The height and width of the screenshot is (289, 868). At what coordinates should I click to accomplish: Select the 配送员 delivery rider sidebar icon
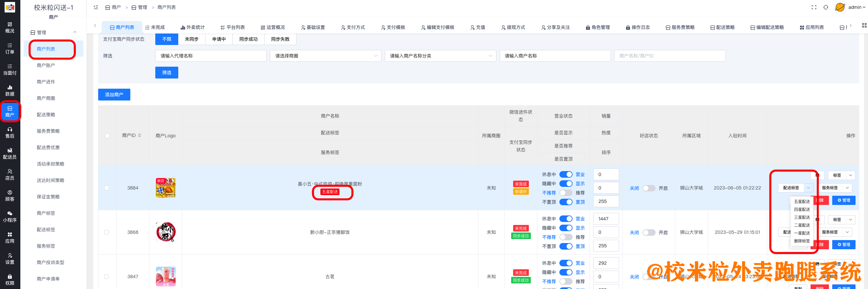10,153
